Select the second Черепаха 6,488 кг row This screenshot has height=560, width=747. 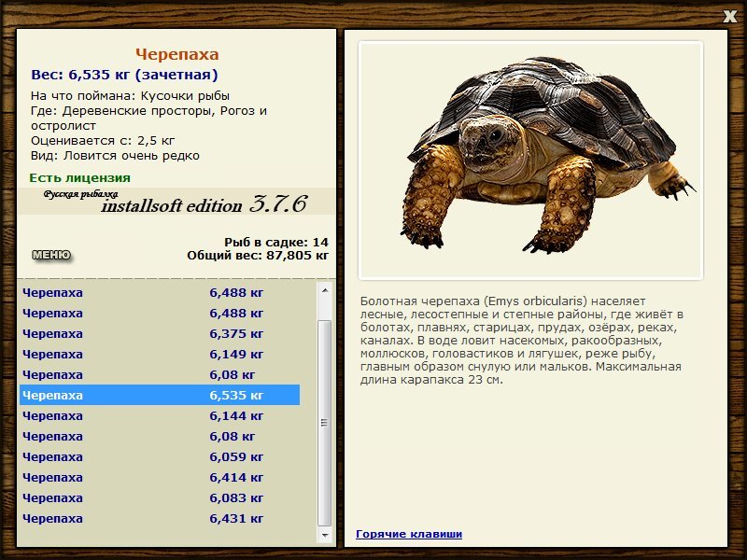pos(160,313)
